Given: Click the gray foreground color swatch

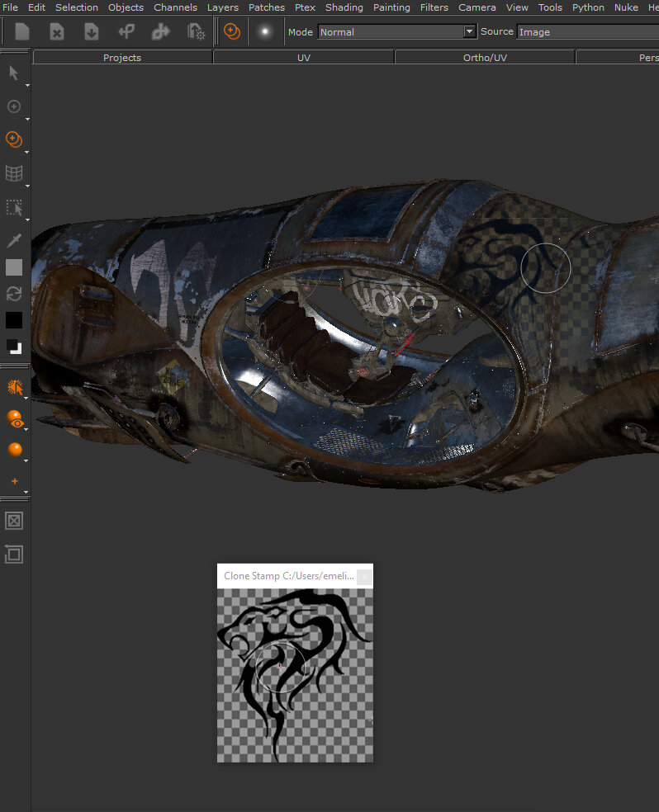Looking at the screenshot, I should (14, 267).
